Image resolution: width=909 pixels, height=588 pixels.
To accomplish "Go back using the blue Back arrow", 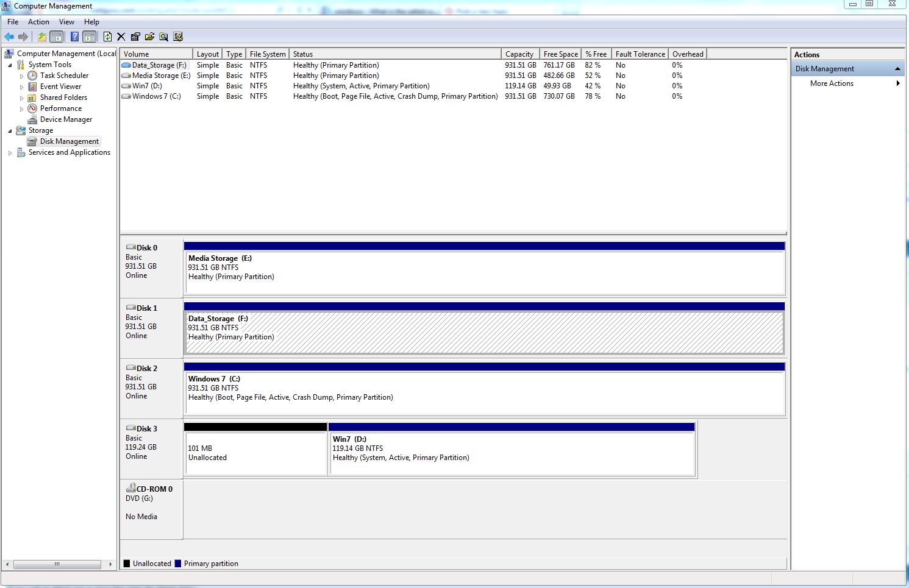I will [9, 37].
